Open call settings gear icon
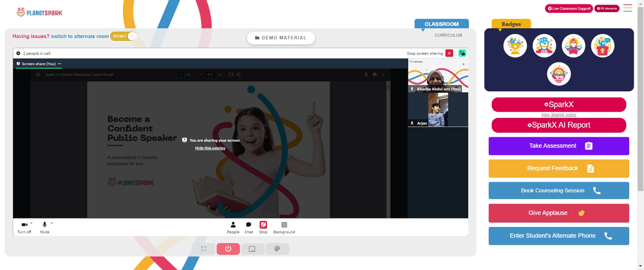The image size is (644, 270). click(x=18, y=53)
